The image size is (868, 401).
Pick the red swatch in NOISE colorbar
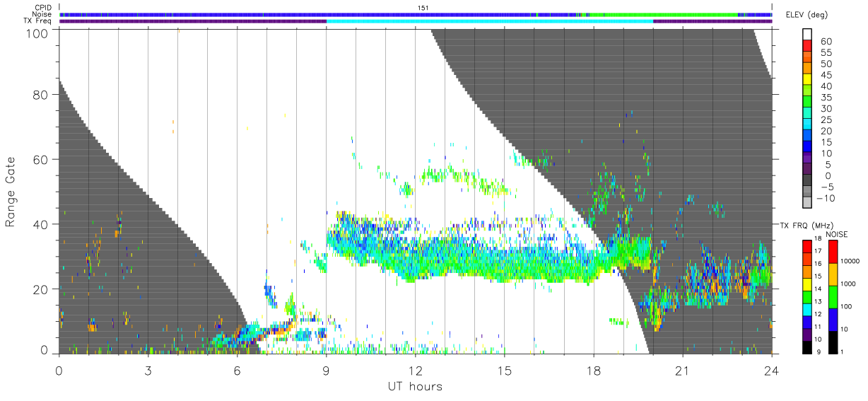(x=832, y=252)
